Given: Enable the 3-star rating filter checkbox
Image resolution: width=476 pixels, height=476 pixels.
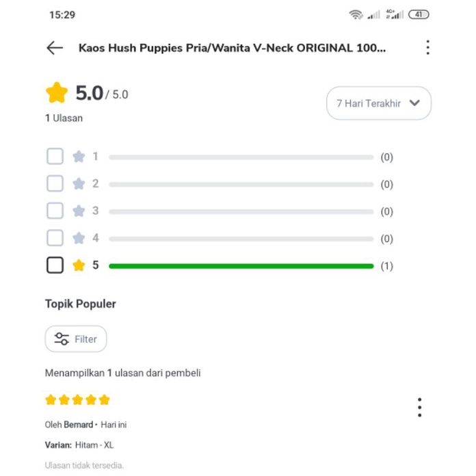Looking at the screenshot, I should [55, 211].
